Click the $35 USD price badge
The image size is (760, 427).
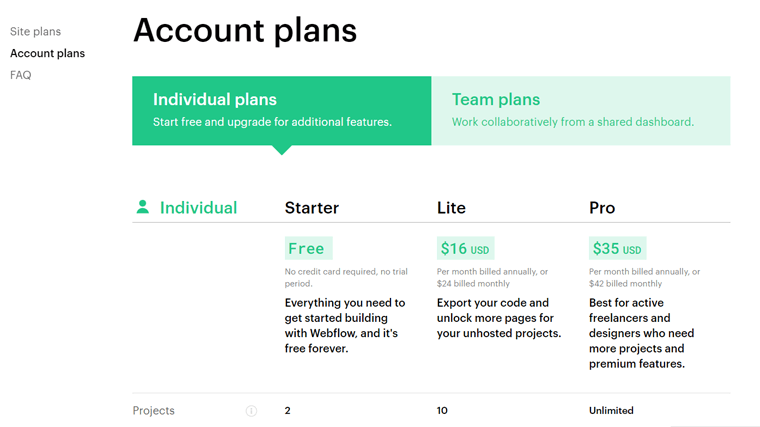(617, 248)
